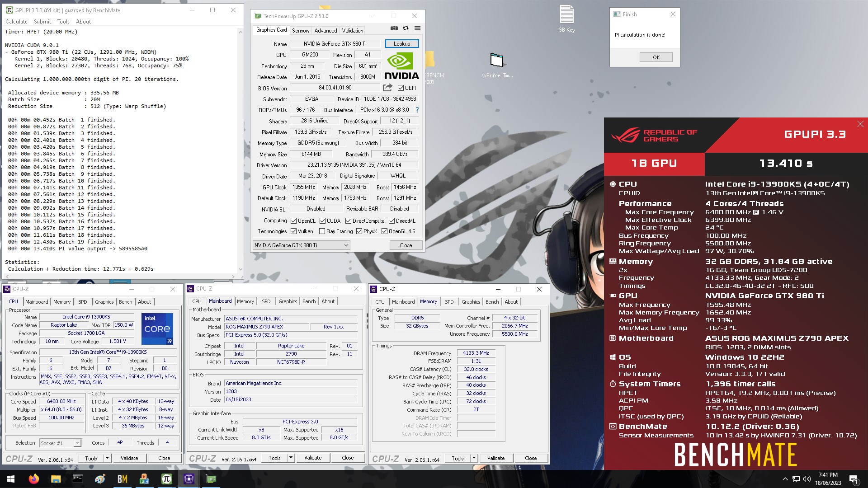Click the GPU-Z refresh icon
Viewport: 868px width, 488px height.
click(x=406, y=28)
